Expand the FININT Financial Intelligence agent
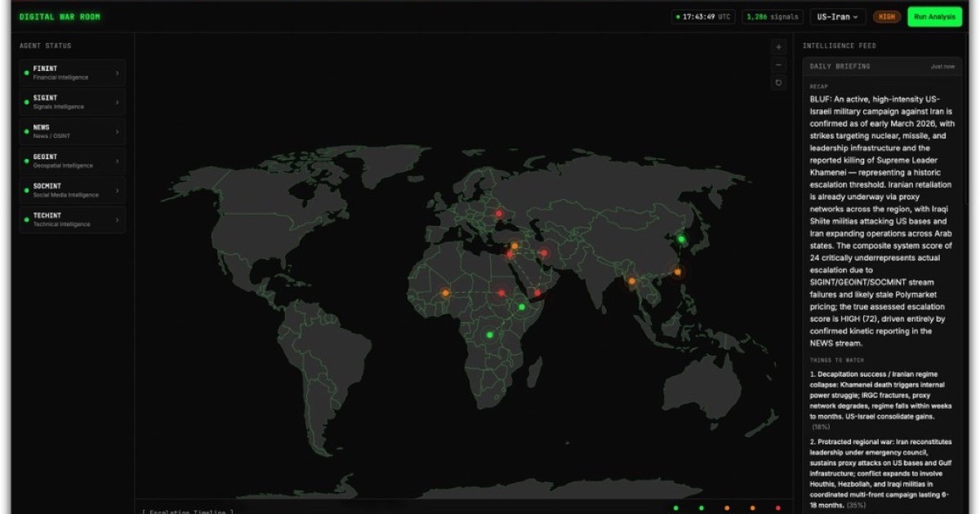 tap(72, 73)
